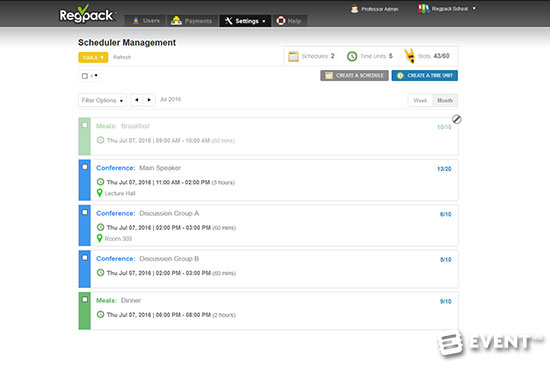Image resolution: width=550 pixels, height=365 pixels.
Task: Expand the select-all dropdown arrow
Action: point(96,75)
